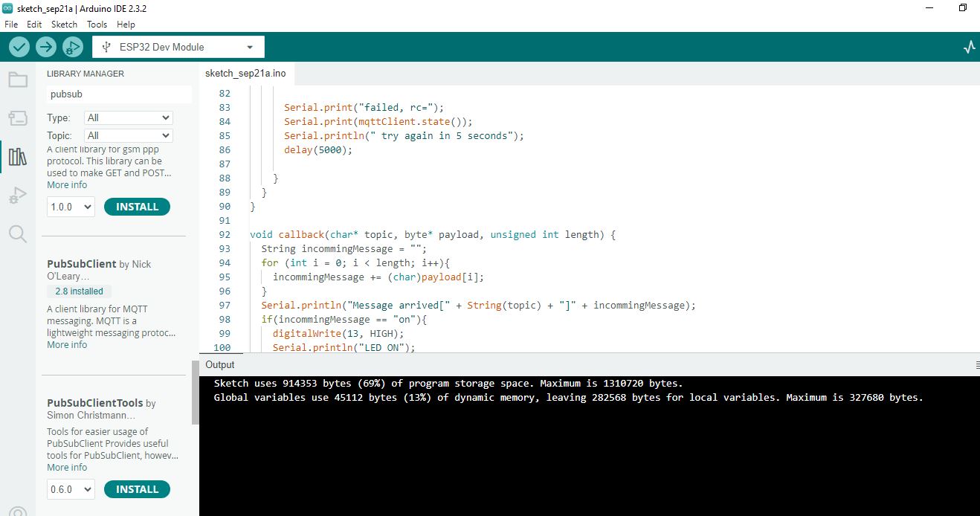
Task: Open the 1.0.0 version dropdown
Action: pos(71,207)
